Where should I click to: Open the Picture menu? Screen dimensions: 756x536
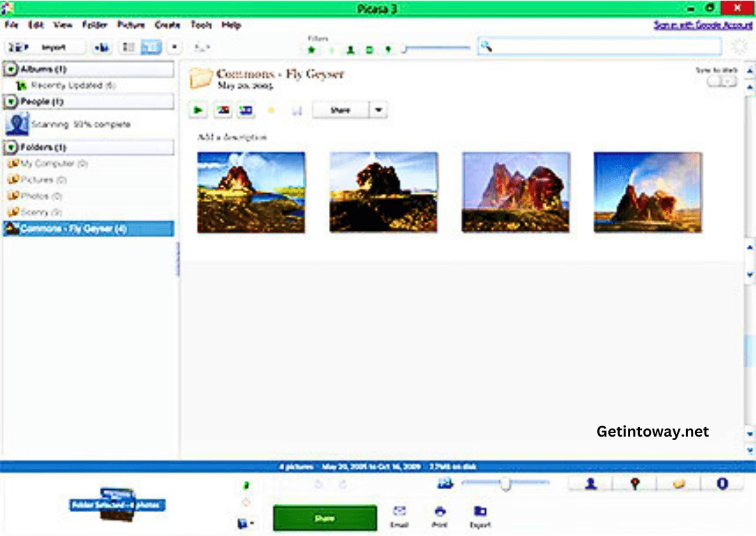pyautogui.click(x=131, y=24)
